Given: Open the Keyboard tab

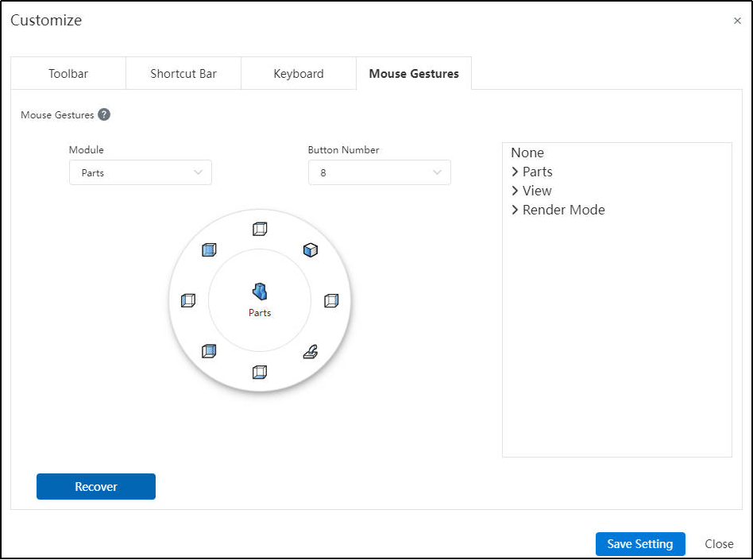Looking at the screenshot, I should pyautogui.click(x=299, y=74).
